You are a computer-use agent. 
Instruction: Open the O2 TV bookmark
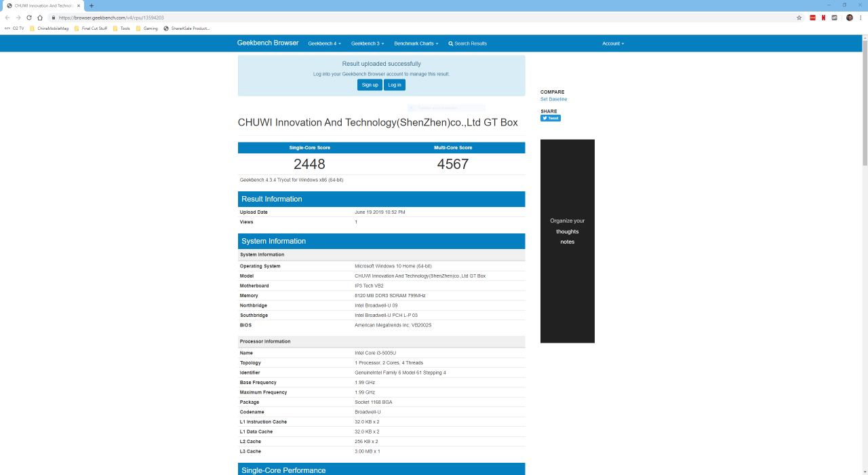(x=14, y=28)
